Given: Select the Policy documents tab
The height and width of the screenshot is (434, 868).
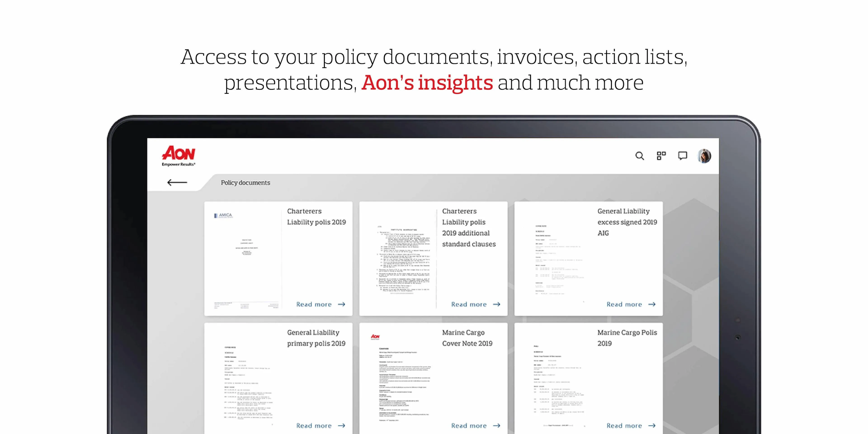Looking at the screenshot, I should tap(245, 183).
